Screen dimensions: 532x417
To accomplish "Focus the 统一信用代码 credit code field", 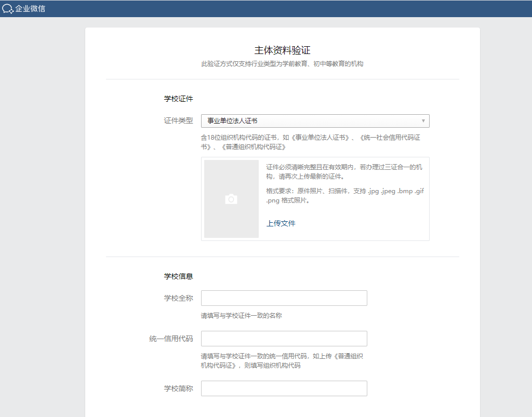I will coord(284,338).
